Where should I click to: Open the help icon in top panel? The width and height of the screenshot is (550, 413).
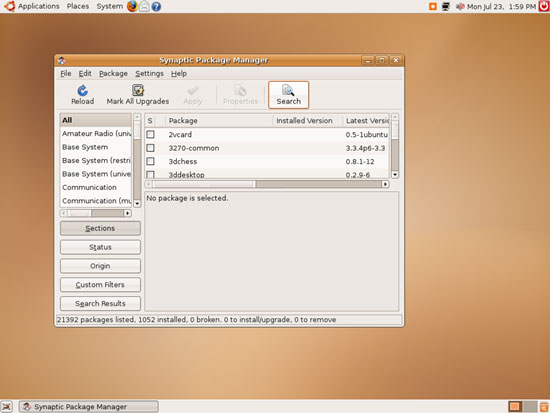click(156, 6)
